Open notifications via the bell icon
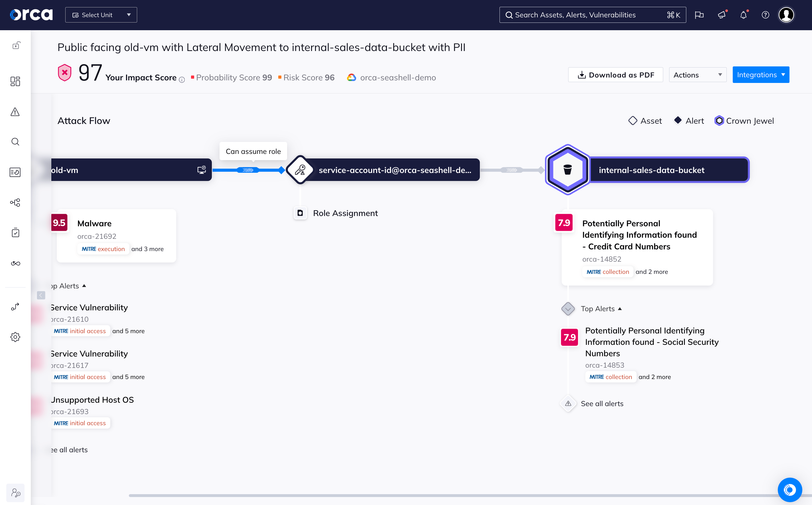Image resolution: width=812 pixels, height=505 pixels. coord(743,15)
